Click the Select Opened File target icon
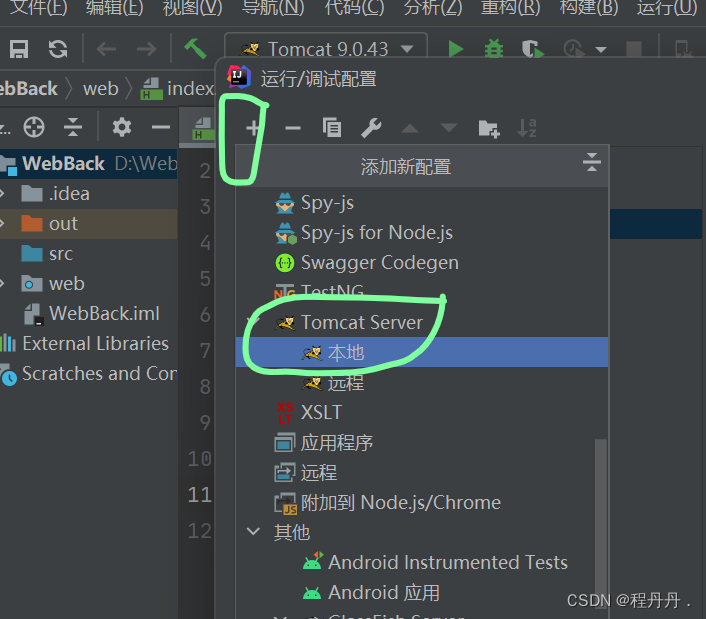 click(34, 127)
